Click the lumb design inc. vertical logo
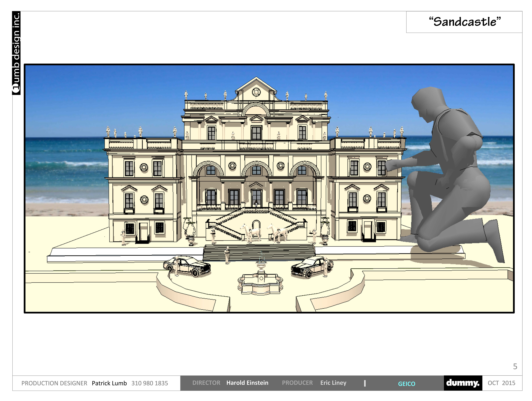 click(x=16, y=53)
